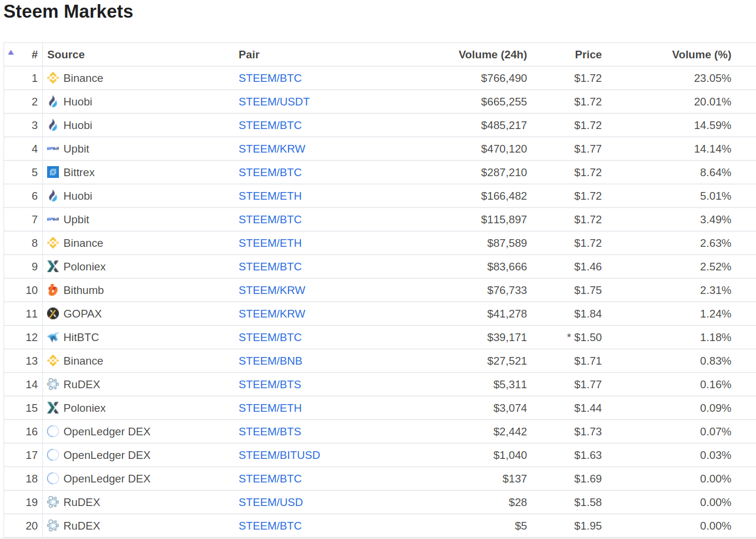The height and width of the screenshot is (539, 756).
Task: Click the $1.84 price for GOPAX
Action: (588, 314)
